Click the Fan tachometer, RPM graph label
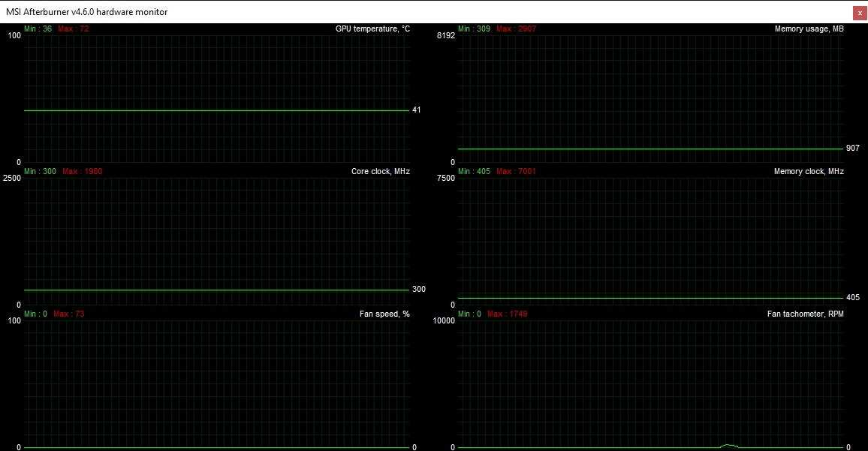This screenshot has height=451, width=868. (x=805, y=314)
